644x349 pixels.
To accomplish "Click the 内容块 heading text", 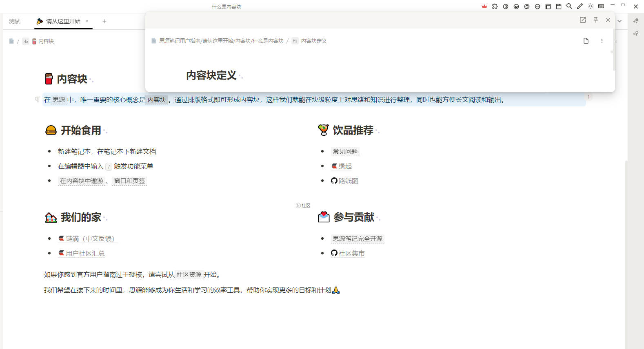I will click(x=72, y=79).
